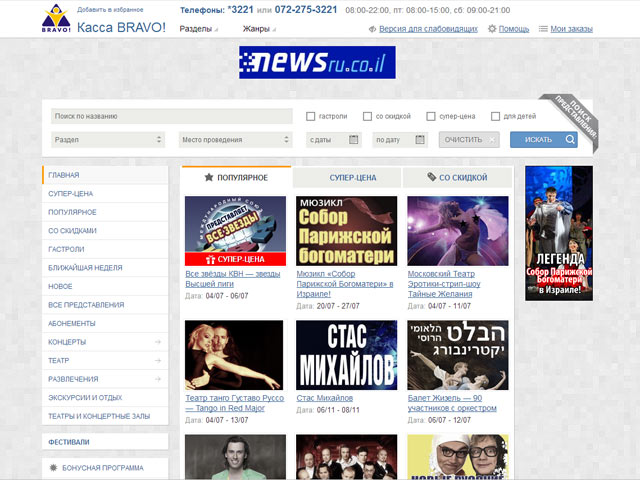Click the ЛЕГЕНДА side banner ad
The image size is (640, 480).
[559, 233]
